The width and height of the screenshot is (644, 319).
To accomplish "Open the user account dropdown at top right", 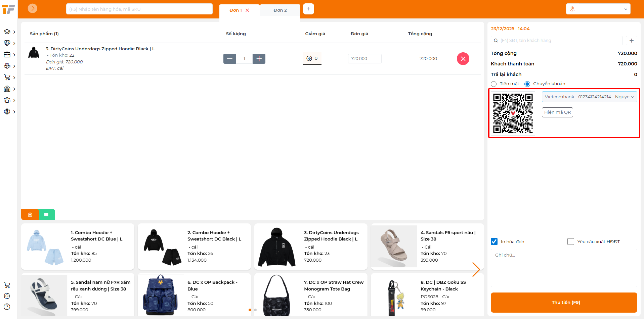I will 604,9.
